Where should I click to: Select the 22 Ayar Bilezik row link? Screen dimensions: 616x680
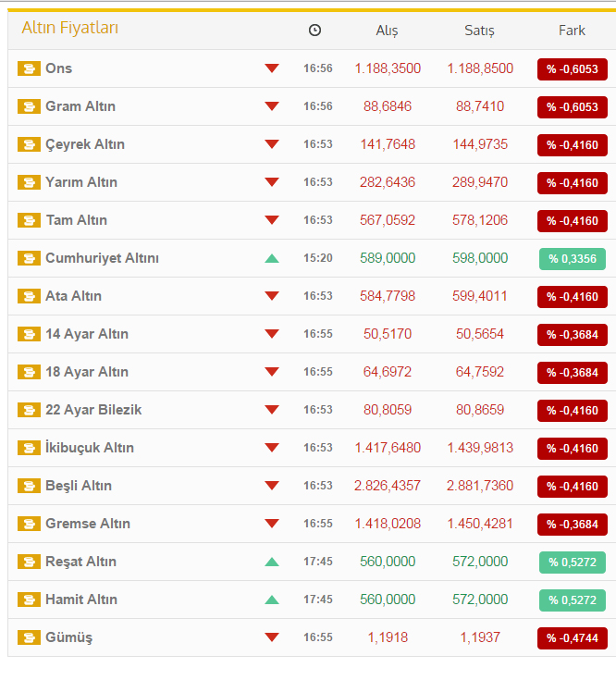click(x=93, y=410)
